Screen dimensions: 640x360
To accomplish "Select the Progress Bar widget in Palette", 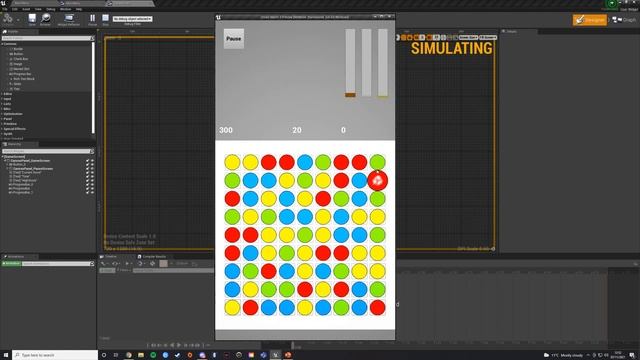I will click(x=21, y=74).
